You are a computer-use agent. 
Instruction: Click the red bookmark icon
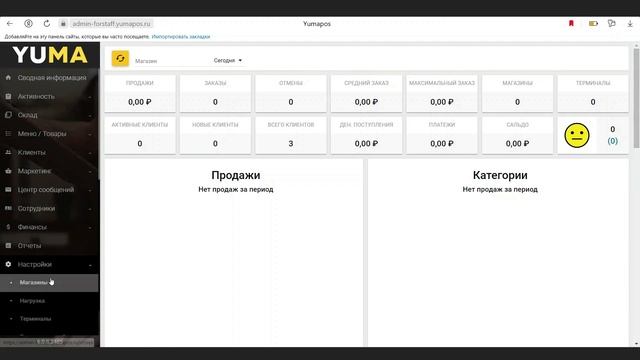click(571, 23)
